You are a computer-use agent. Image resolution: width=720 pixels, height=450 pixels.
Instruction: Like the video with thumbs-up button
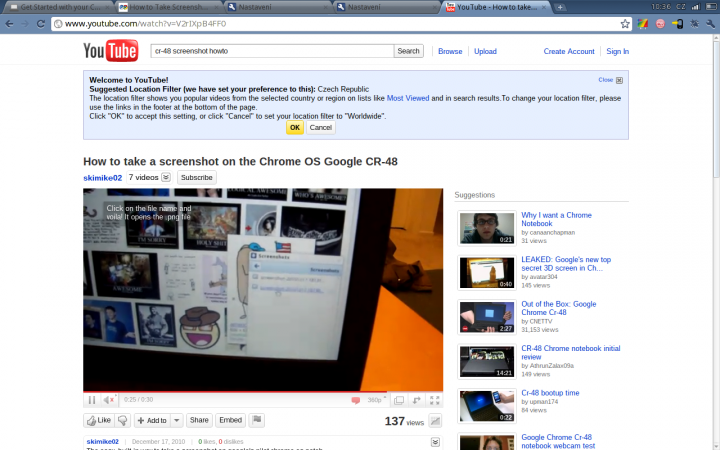(x=99, y=420)
